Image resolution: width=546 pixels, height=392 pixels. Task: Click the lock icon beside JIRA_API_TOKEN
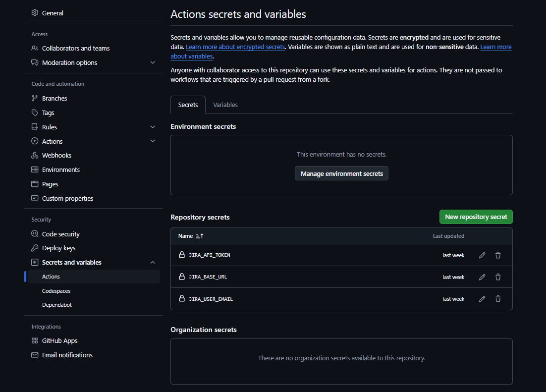(182, 255)
